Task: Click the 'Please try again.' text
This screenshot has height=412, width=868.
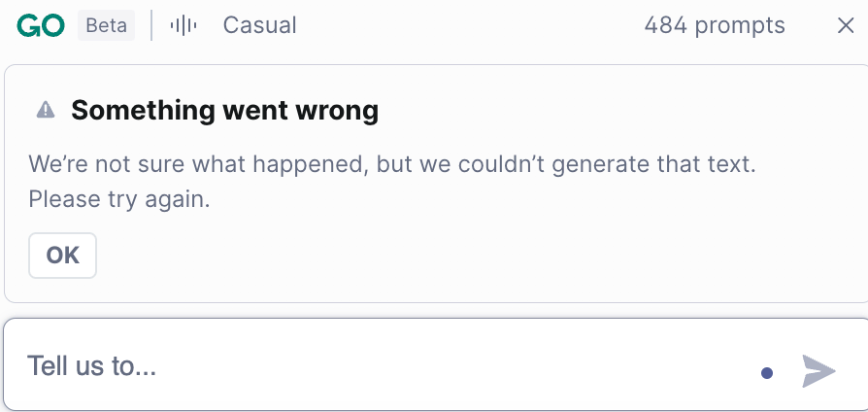Action: pos(119,199)
